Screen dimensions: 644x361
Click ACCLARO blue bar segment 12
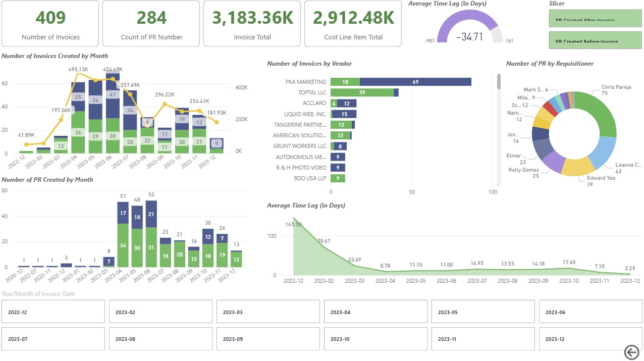pyautogui.click(x=347, y=103)
